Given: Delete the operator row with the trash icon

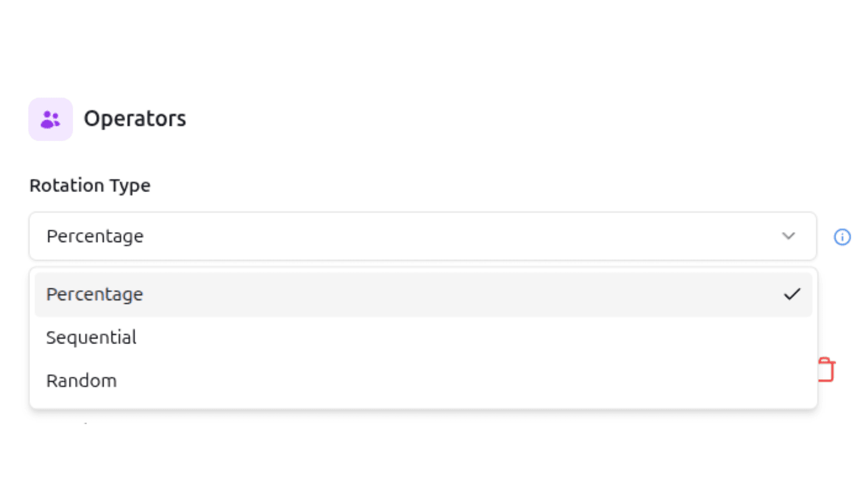Looking at the screenshot, I should coord(826,370).
